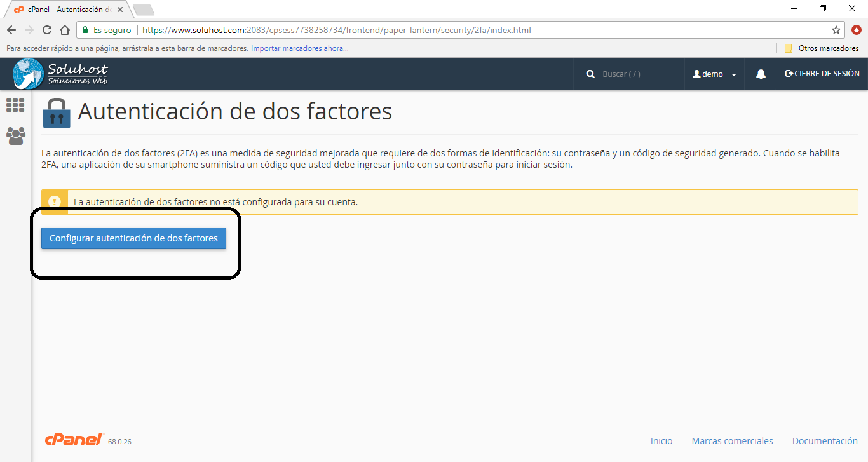868x462 pixels.
Task: Open the Documentación footer link
Action: [825, 441]
